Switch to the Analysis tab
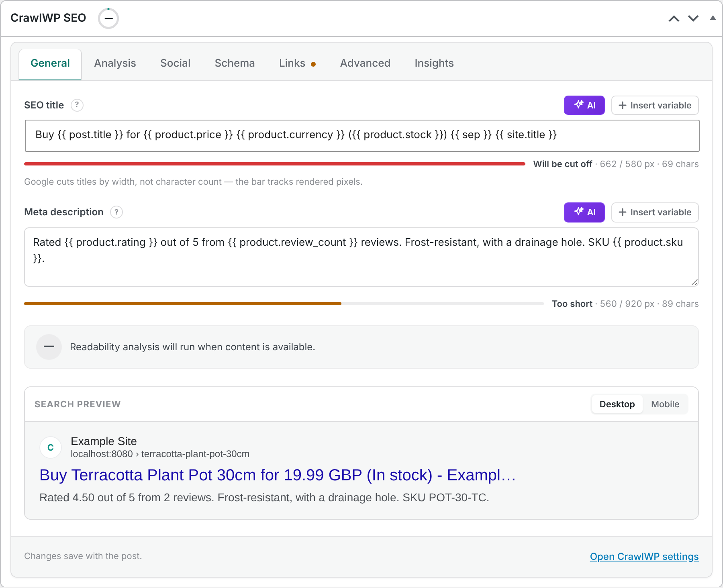Screen dimensions: 723x588 (115, 63)
